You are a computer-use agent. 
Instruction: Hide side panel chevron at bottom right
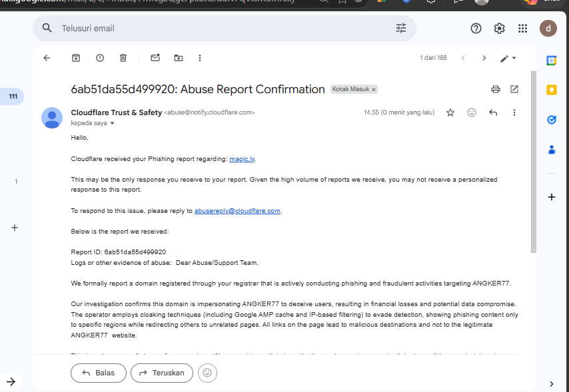click(552, 383)
